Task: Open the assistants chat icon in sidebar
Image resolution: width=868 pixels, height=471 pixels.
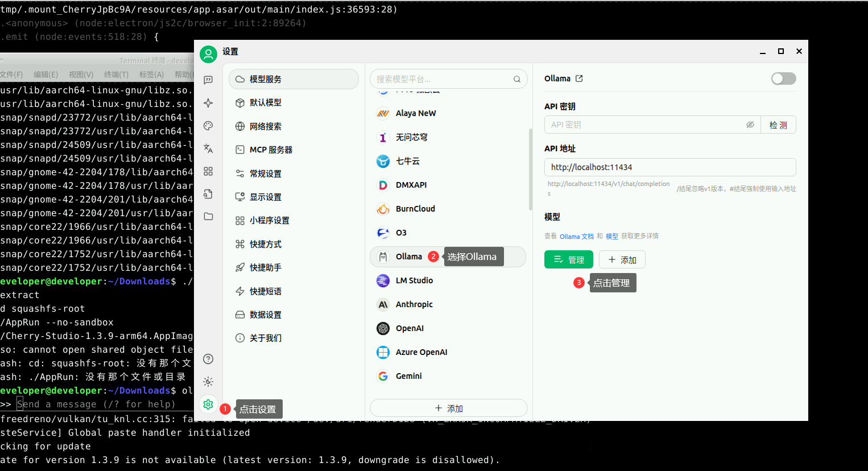Action: point(208,80)
